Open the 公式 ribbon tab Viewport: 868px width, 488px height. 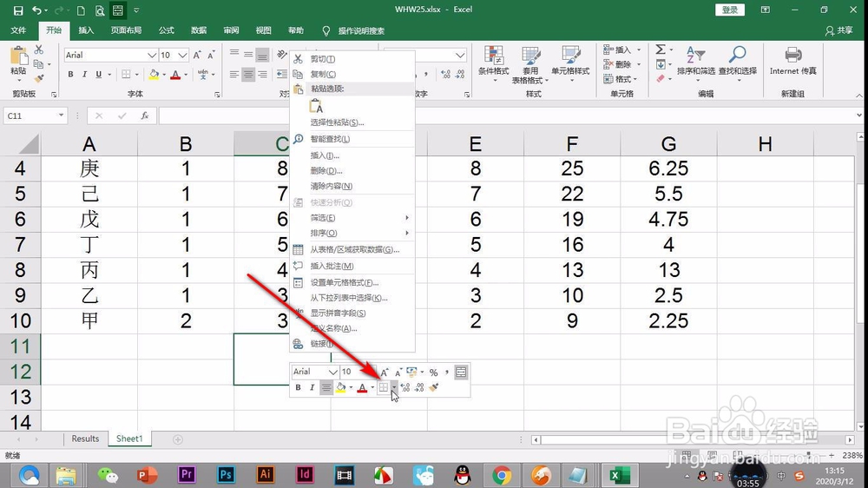[166, 30]
